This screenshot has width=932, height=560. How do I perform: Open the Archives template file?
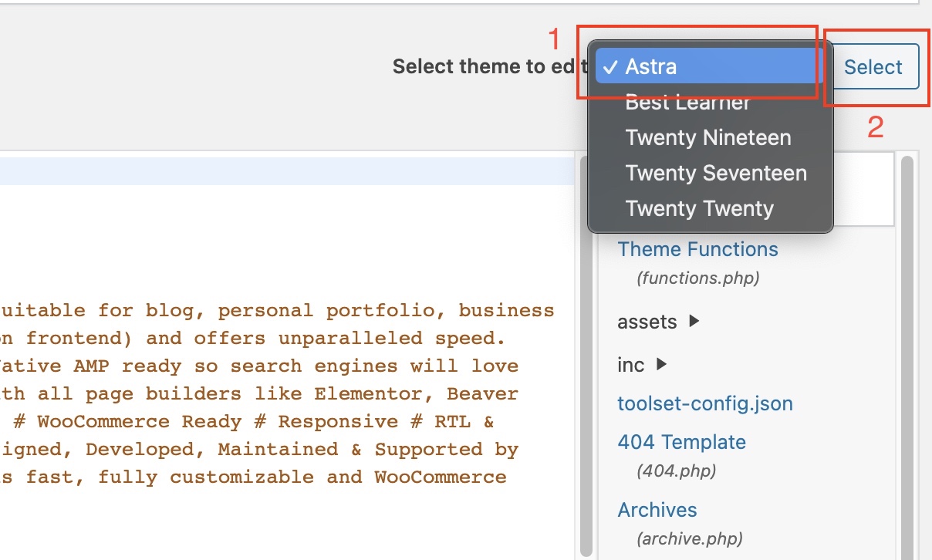657,510
